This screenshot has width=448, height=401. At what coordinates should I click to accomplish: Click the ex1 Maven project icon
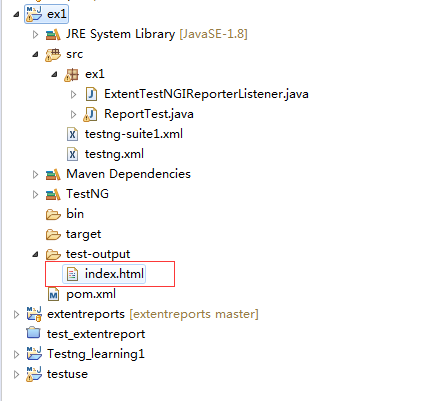coord(34,14)
